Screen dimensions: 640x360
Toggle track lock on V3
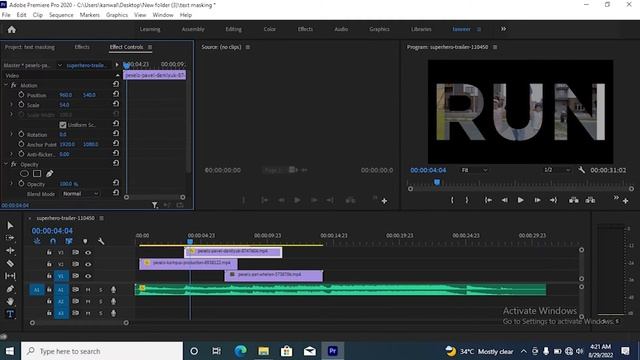click(x=49, y=253)
